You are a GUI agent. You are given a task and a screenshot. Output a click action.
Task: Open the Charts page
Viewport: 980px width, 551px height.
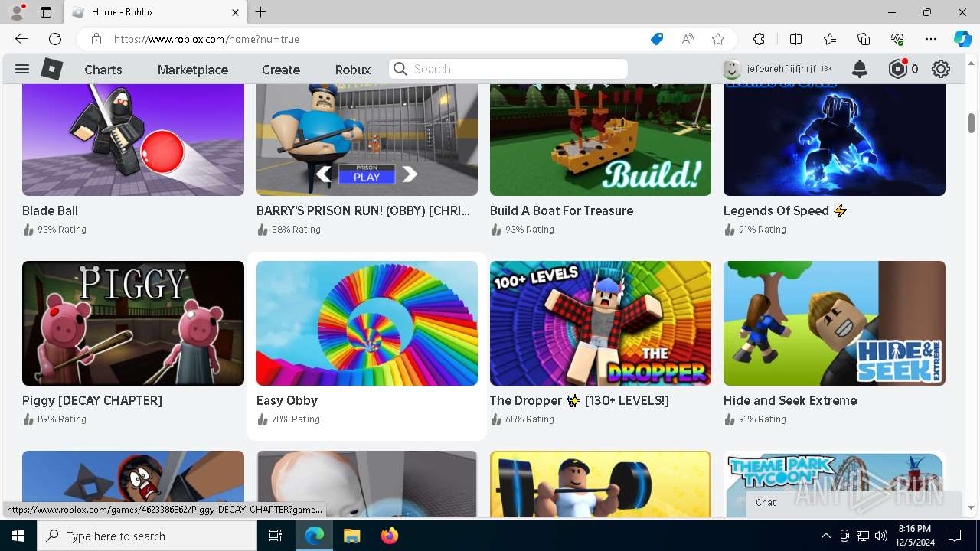click(x=103, y=70)
